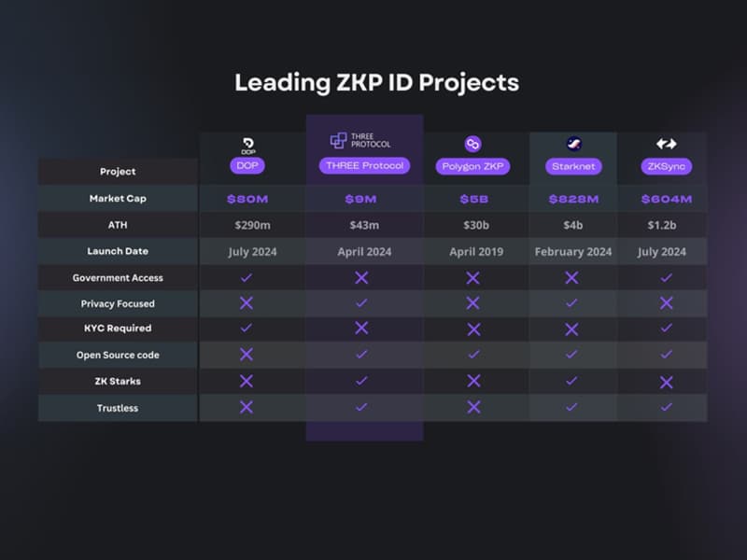The height and width of the screenshot is (560, 747).
Task: Toggle Open Source code for Starknet
Action: (x=572, y=355)
